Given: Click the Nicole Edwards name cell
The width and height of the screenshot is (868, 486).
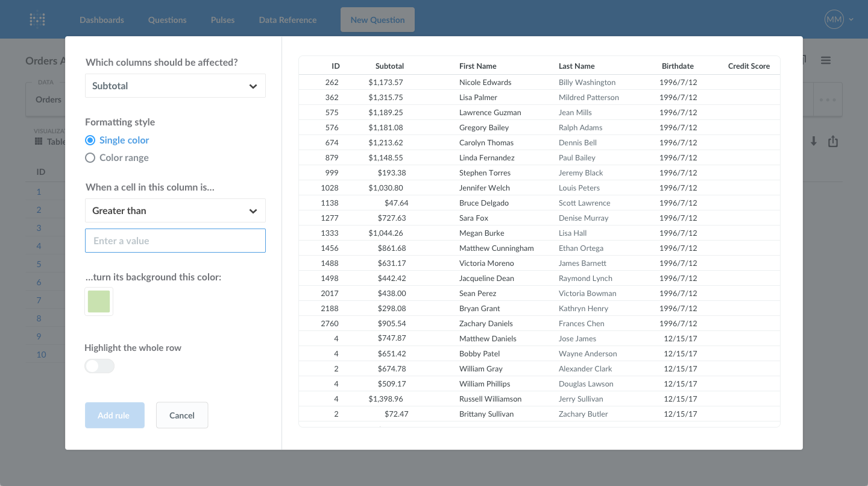Looking at the screenshot, I should [485, 82].
